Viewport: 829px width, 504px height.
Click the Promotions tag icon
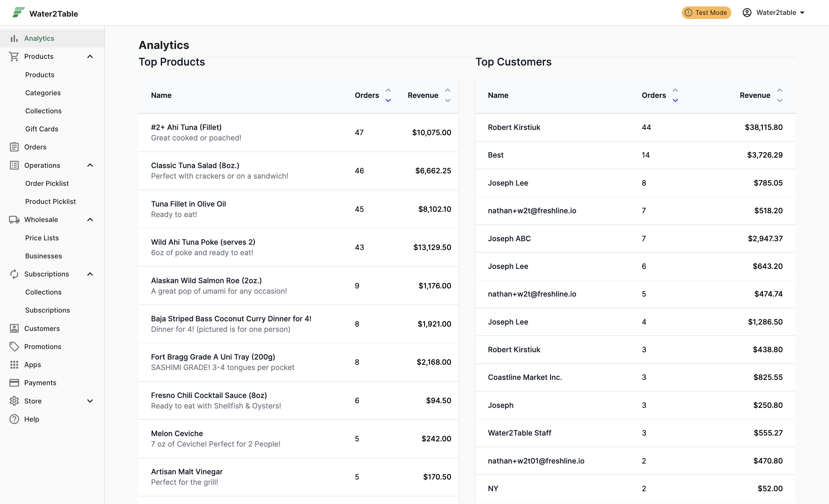point(14,346)
